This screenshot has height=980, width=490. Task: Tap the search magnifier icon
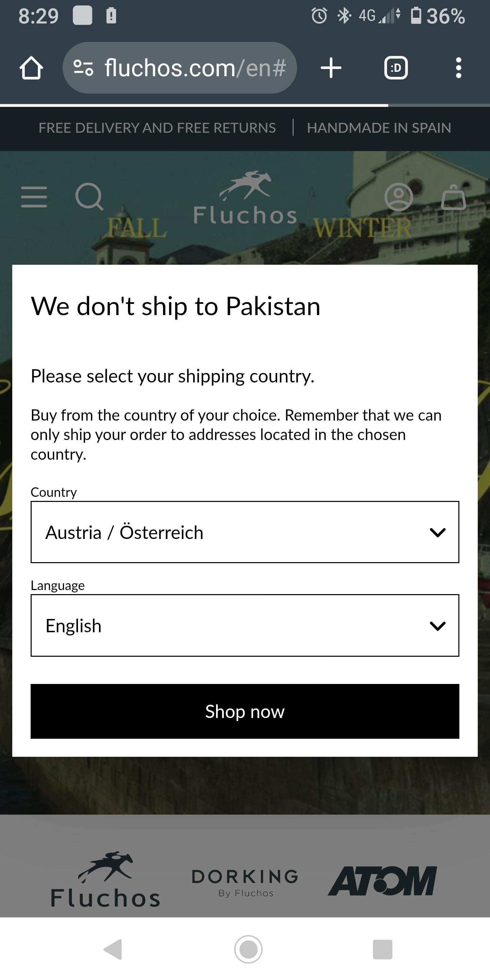pos(89,197)
